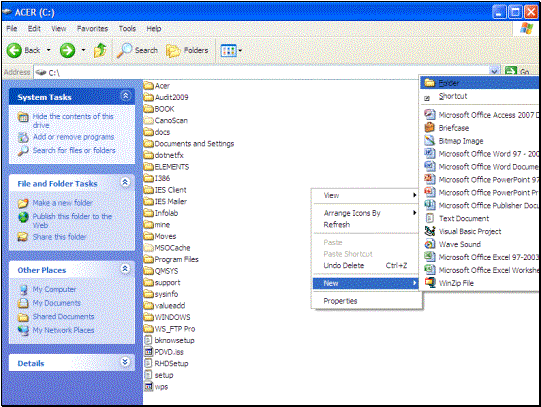Open the View submenu in context menu
Screen dimensions: 541x407
366,196
